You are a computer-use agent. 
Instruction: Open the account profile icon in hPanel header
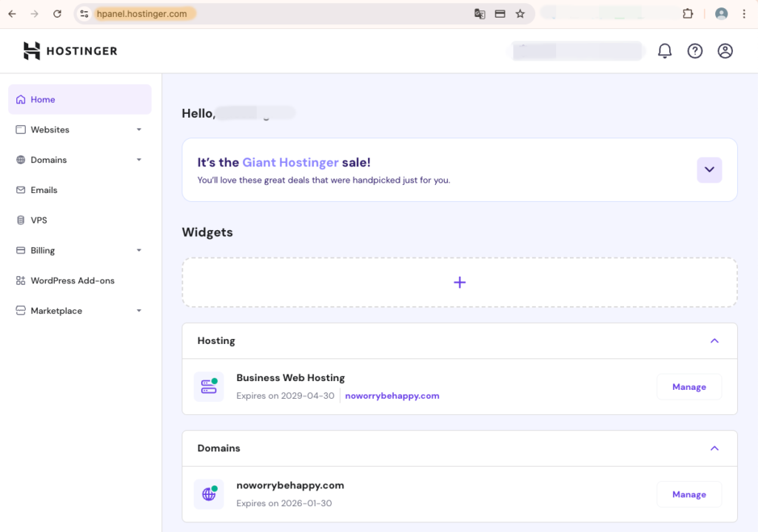pos(725,51)
